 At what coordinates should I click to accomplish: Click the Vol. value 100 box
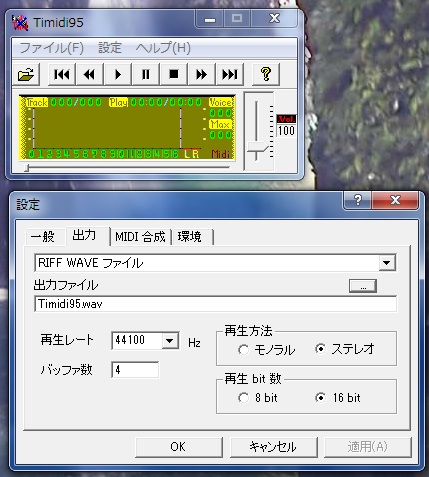point(286,131)
